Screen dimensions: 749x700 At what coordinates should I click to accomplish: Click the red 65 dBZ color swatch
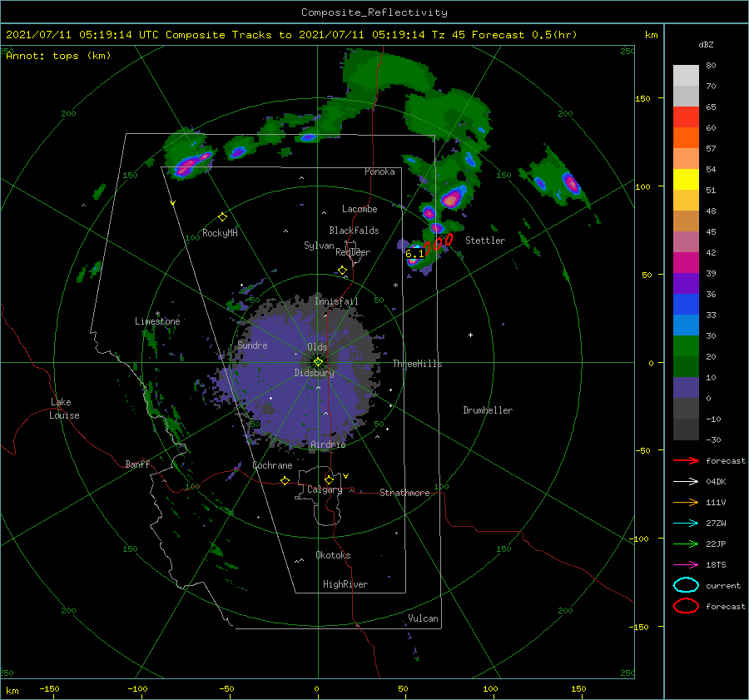point(686,117)
